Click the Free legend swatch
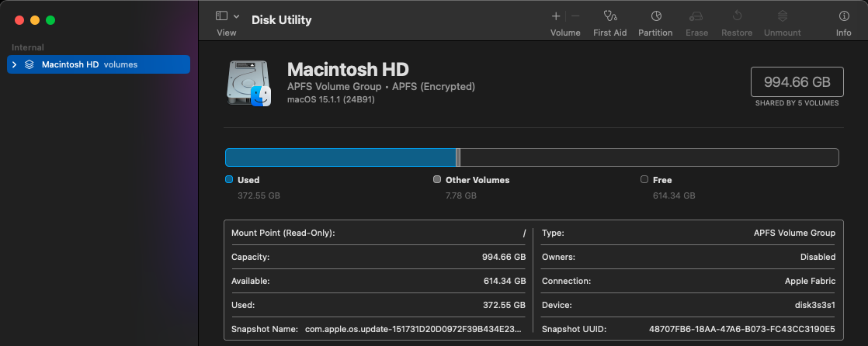 pos(644,180)
